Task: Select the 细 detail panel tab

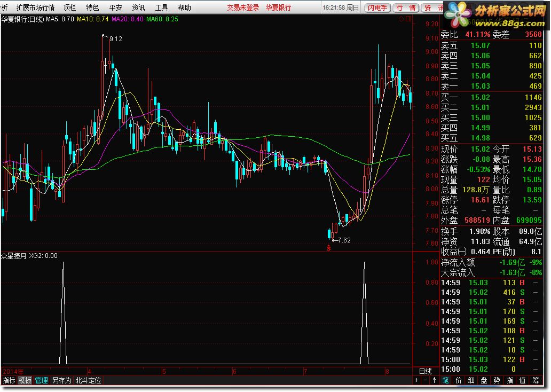Action: pos(471,380)
